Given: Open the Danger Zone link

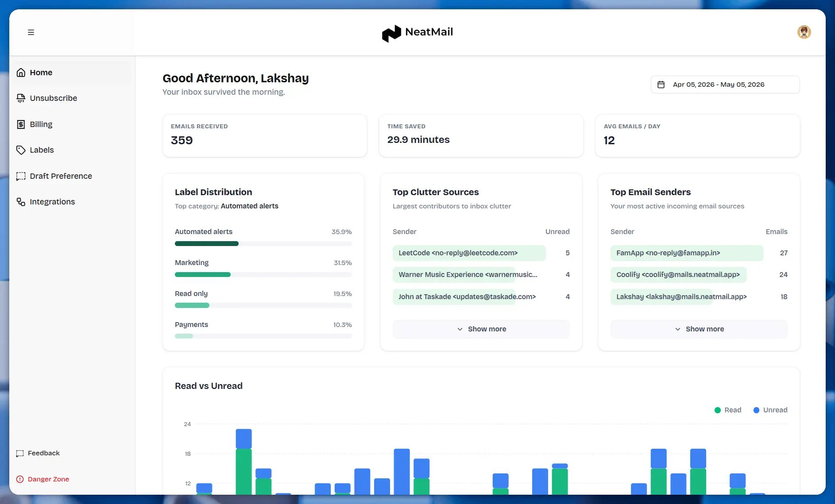Looking at the screenshot, I should pyautogui.click(x=43, y=479).
